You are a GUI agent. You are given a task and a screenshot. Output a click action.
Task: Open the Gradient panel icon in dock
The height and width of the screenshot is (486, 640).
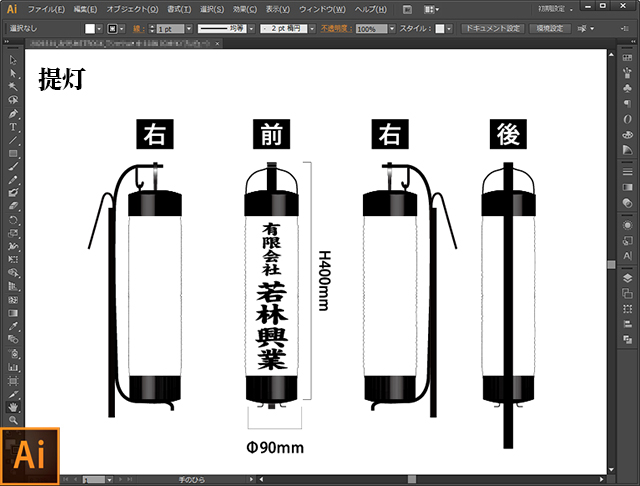click(x=627, y=187)
